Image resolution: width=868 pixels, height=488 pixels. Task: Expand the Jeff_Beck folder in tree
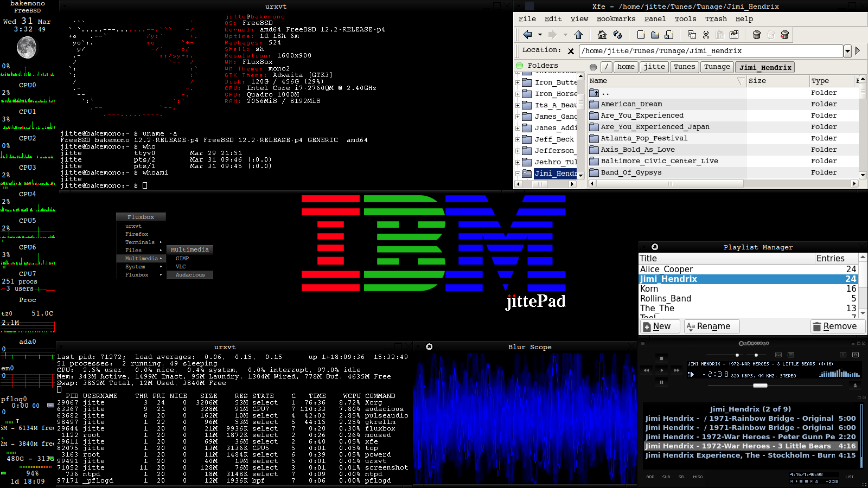point(518,139)
